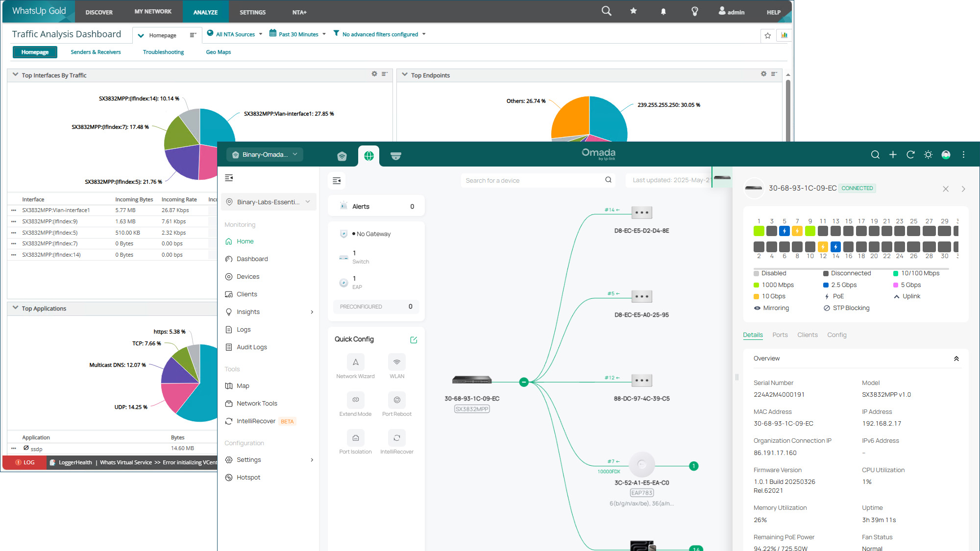Click chart icon beside dashboard star
The height and width of the screenshot is (551, 980).
(x=784, y=35)
